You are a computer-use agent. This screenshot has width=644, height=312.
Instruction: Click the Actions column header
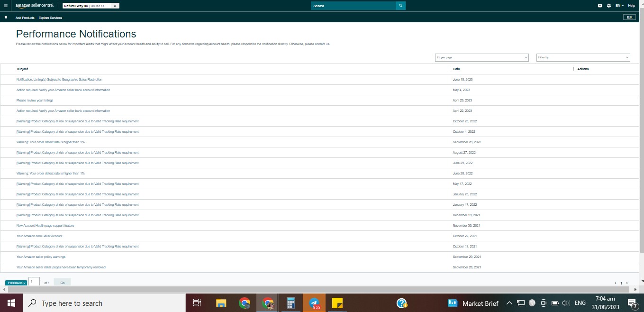click(x=583, y=69)
